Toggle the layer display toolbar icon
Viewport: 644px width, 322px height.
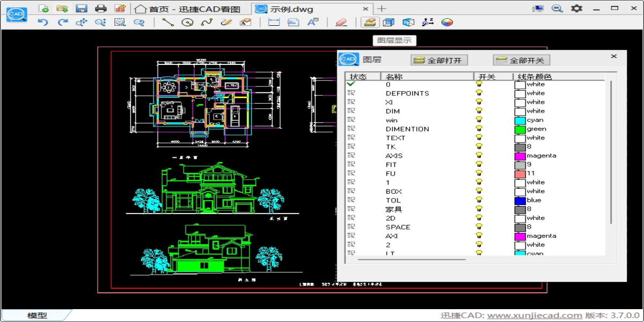point(370,23)
